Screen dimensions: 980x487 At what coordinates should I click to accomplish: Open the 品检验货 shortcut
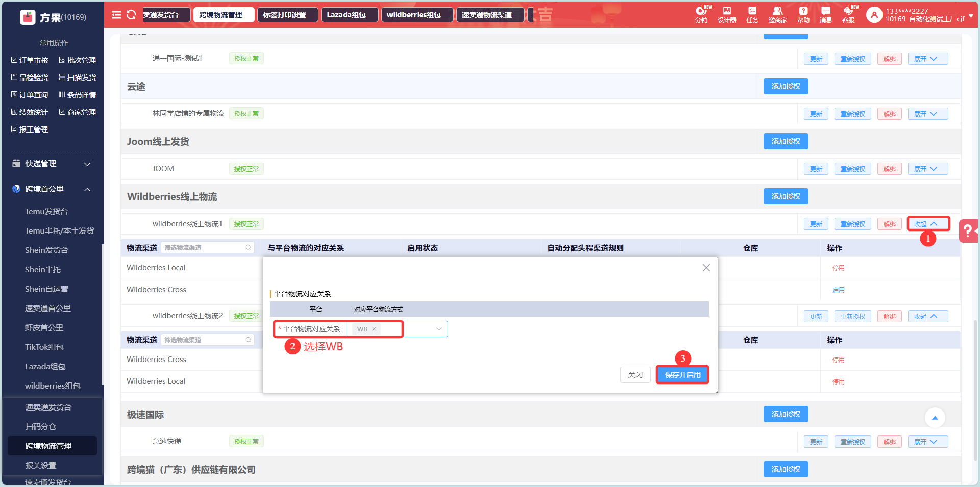30,78
